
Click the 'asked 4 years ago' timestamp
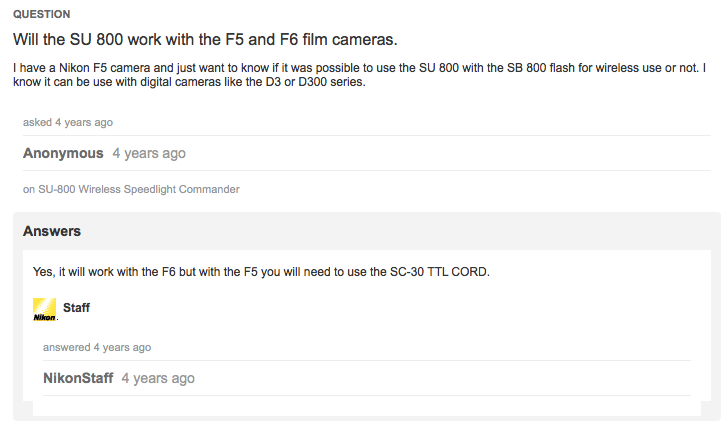click(68, 123)
